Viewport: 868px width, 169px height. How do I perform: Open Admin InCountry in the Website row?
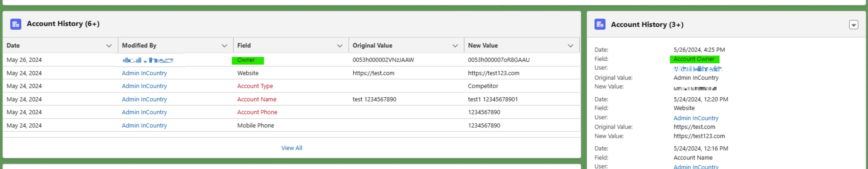pyautogui.click(x=144, y=73)
